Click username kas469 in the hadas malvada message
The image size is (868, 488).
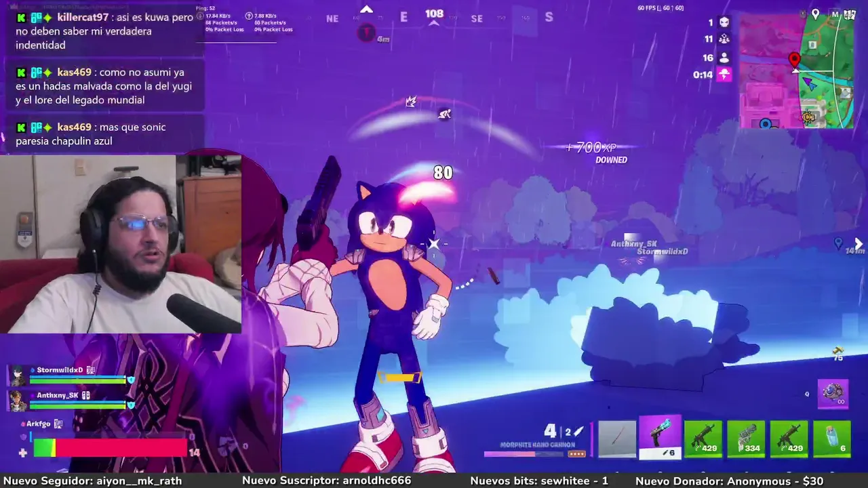(74, 73)
